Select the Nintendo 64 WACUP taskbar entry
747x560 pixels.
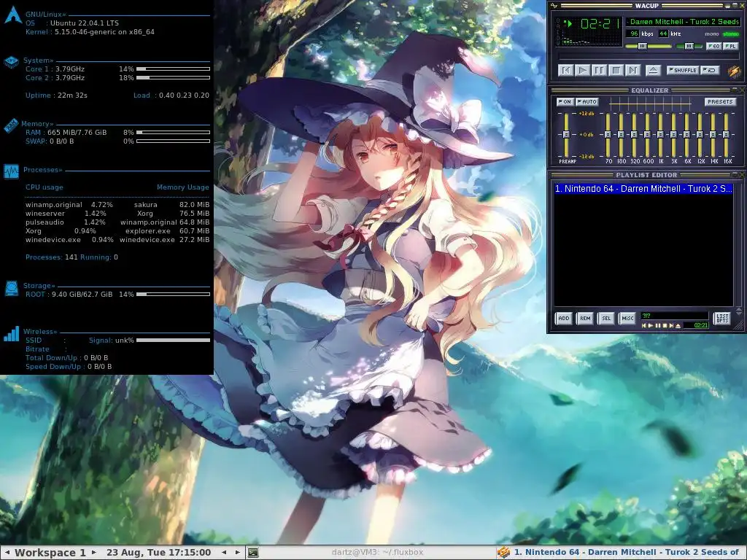[620, 553]
